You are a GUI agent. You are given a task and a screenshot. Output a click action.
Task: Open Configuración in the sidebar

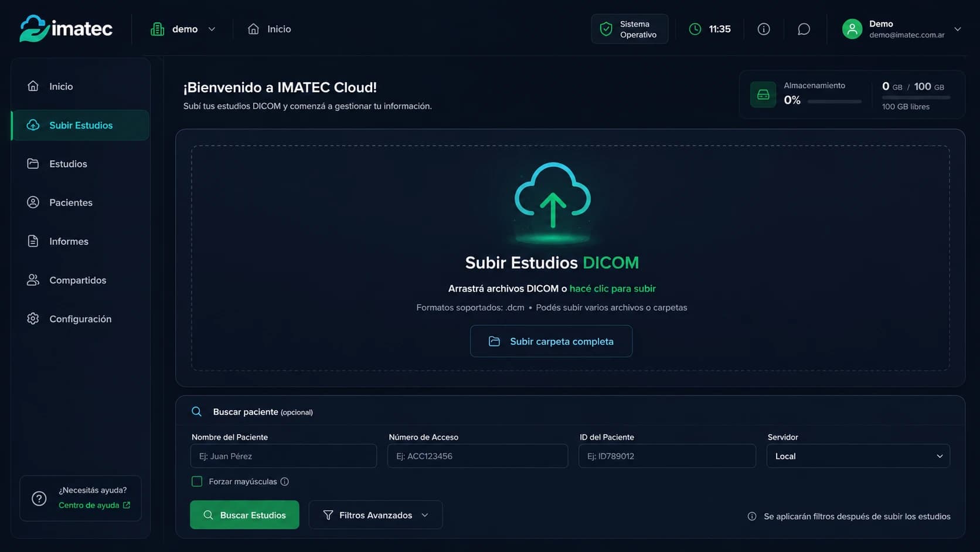click(80, 319)
